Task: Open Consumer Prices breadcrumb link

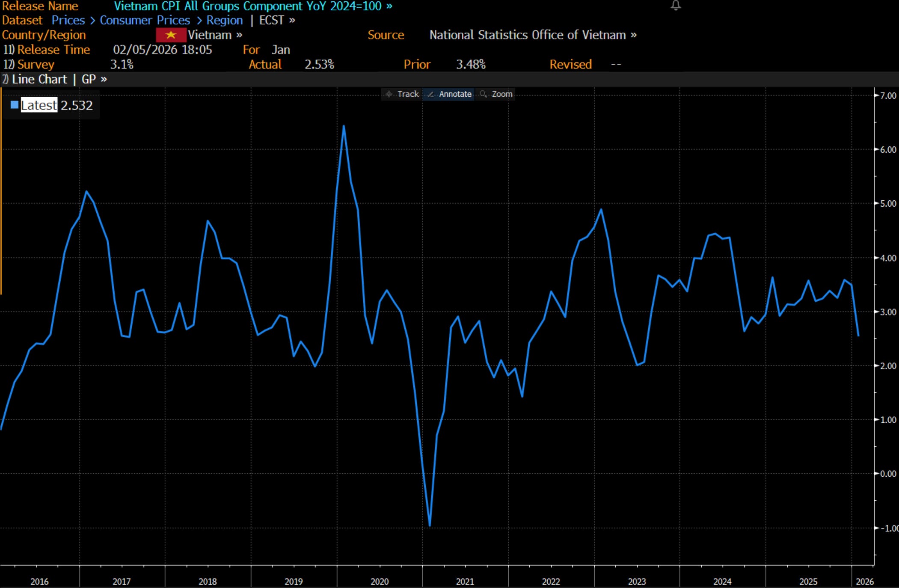Action: point(145,21)
